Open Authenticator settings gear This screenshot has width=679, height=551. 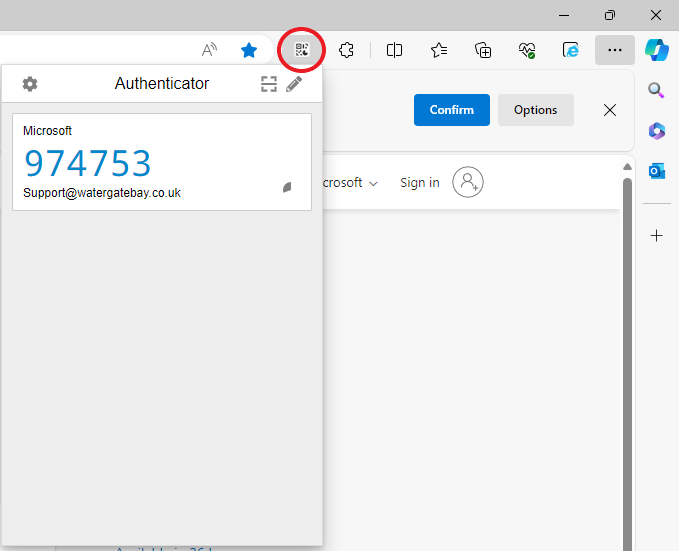(30, 84)
